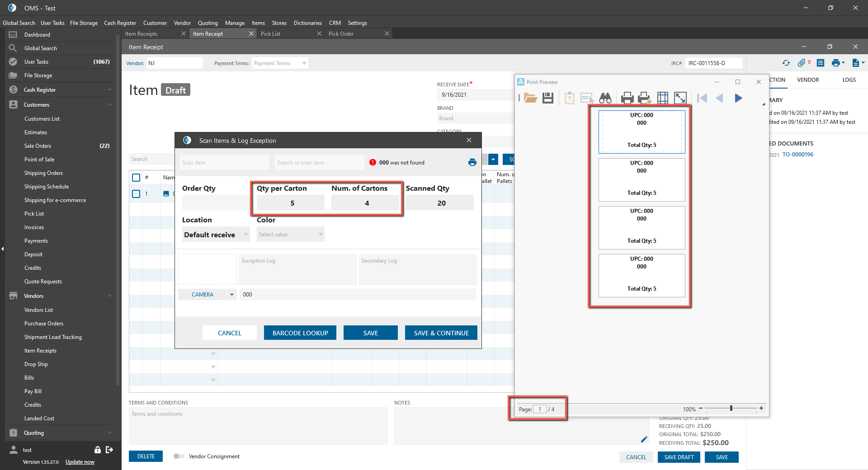This screenshot has height=470, width=868.
Task: Open the CAMERA button dropdown arrow
Action: point(232,295)
